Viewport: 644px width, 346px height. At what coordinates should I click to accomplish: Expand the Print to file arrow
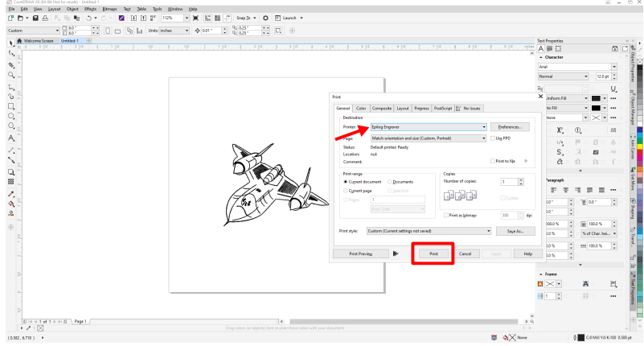pyautogui.click(x=526, y=161)
